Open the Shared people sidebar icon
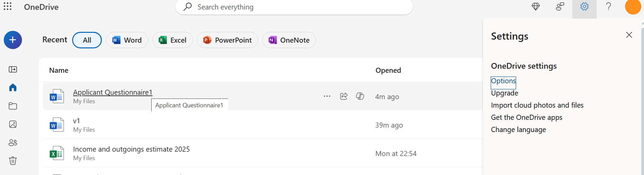Viewport: 644px width, 175px height. (x=13, y=143)
